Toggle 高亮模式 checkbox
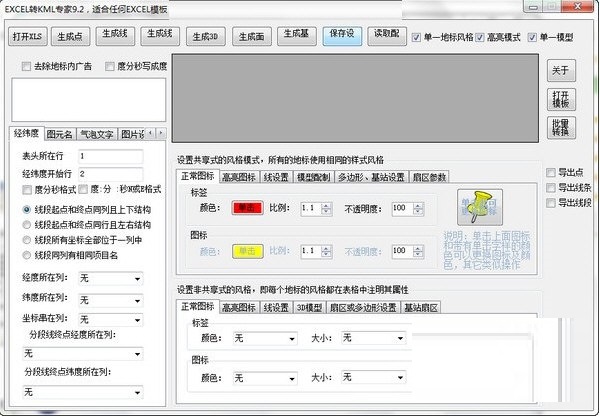 pos(480,38)
